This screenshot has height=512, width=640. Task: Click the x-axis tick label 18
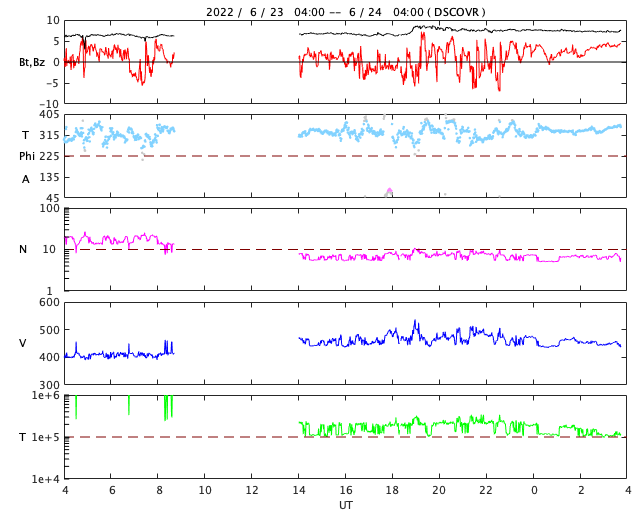pos(393,490)
